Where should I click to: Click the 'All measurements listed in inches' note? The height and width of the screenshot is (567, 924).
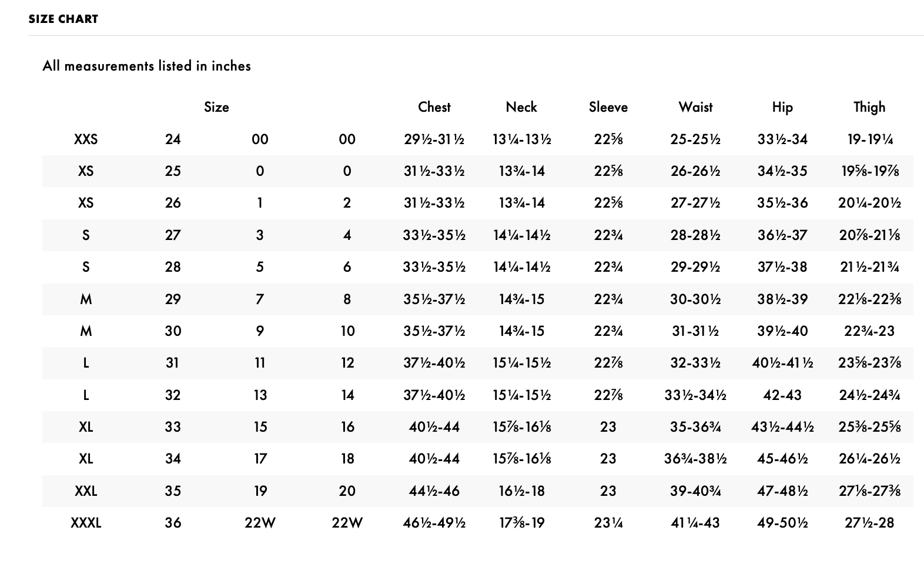(x=146, y=66)
